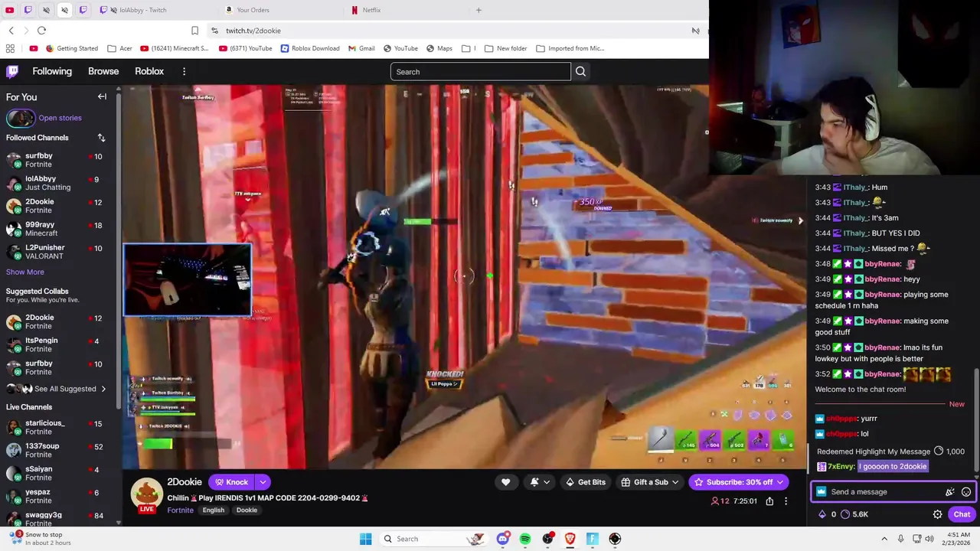Click the Knock button
This screenshot has width=980, height=551.
231,482
